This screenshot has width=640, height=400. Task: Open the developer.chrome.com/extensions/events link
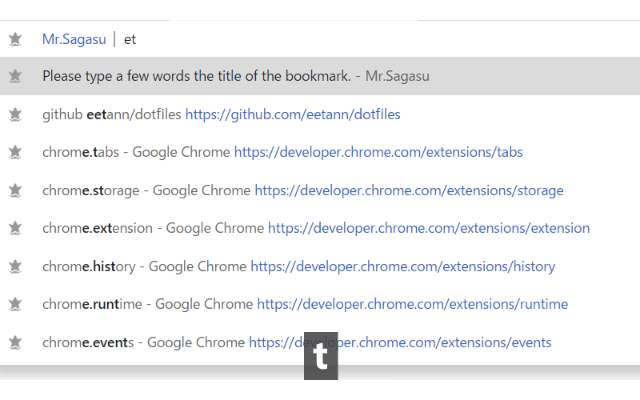(x=400, y=342)
